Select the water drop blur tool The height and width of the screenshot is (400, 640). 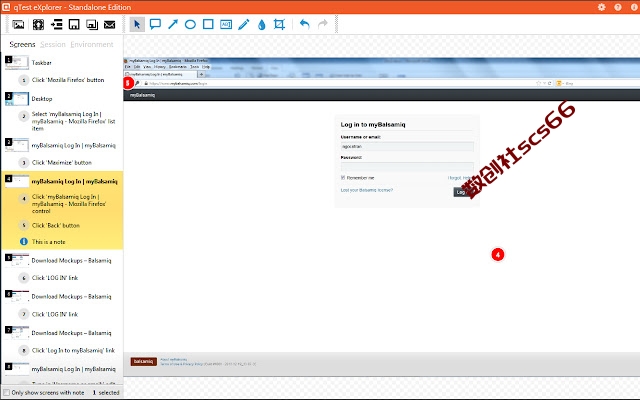(x=262, y=25)
